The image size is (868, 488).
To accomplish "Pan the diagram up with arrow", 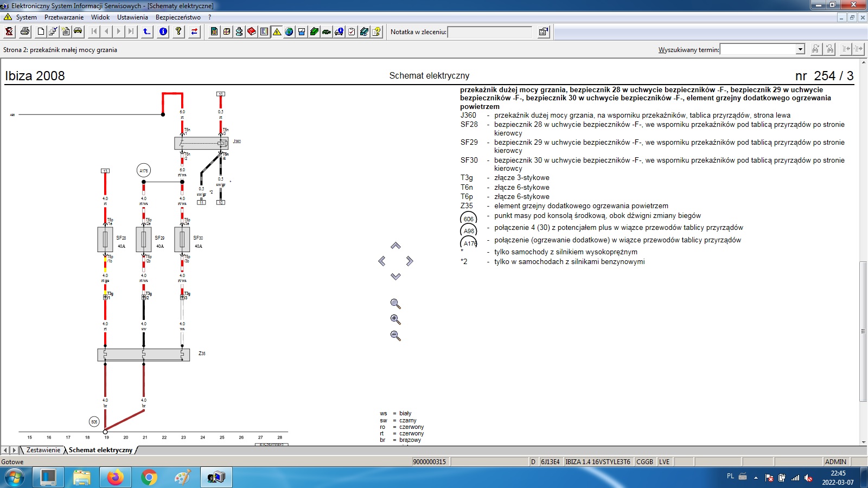I will click(x=395, y=246).
